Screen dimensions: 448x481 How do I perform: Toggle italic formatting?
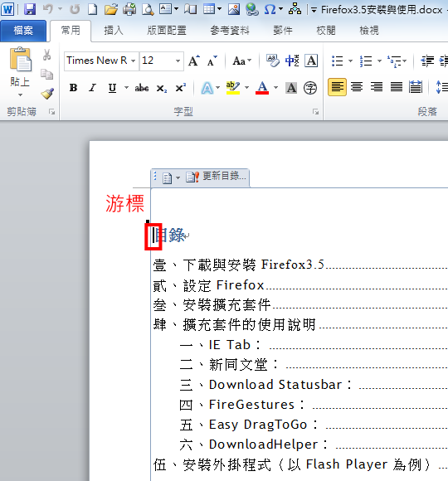click(92, 88)
